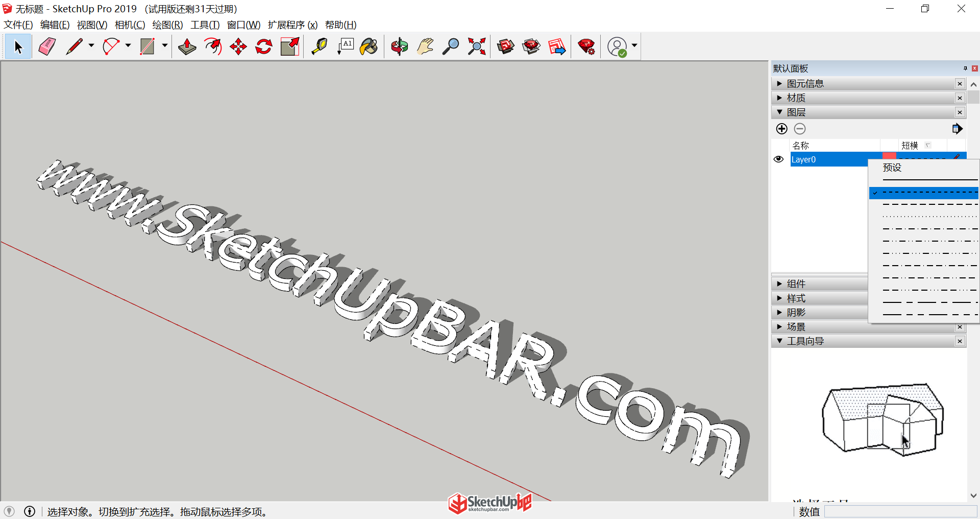The width and height of the screenshot is (980, 519).
Task: Expand the 阴影 panel
Action: pos(779,312)
